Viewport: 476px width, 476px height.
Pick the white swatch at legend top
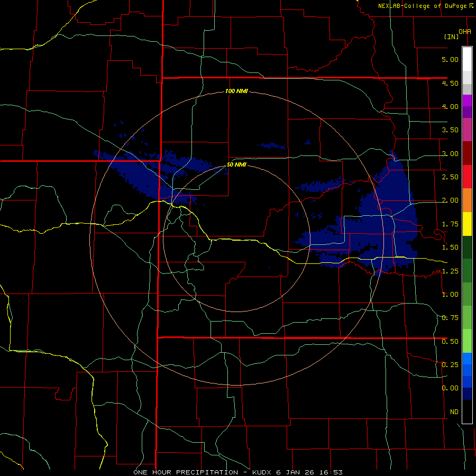[467, 59]
